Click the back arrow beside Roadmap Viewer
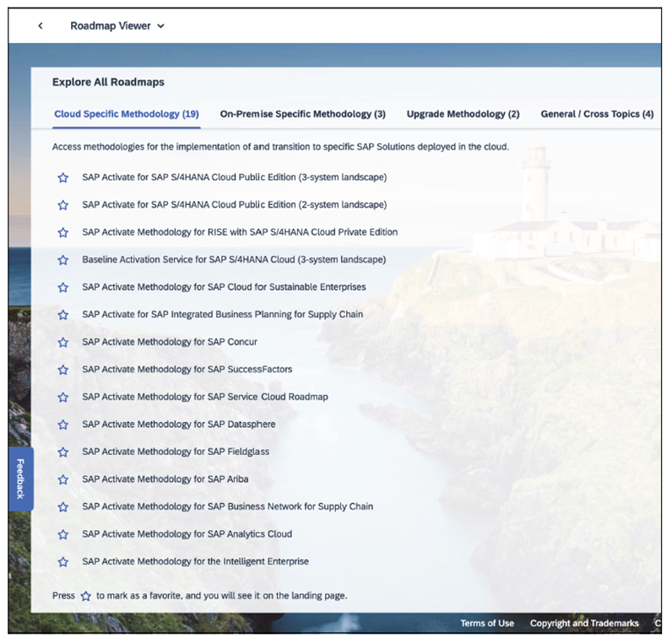672x639 pixels. tap(41, 25)
